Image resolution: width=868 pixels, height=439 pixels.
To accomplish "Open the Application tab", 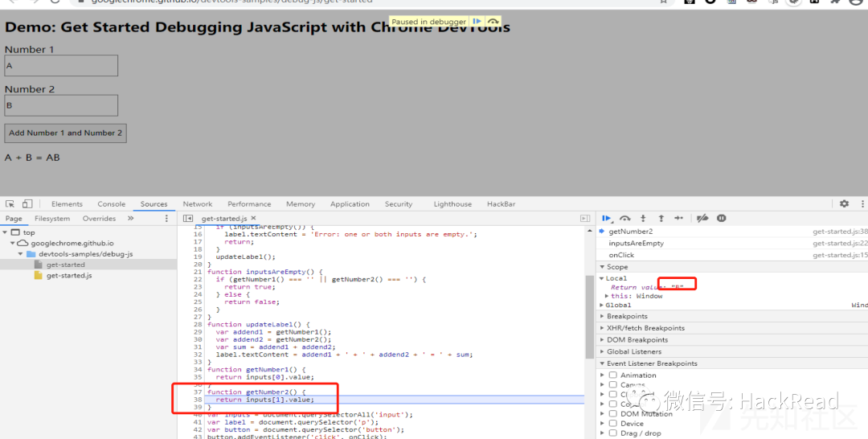I will click(x=350, y=203).
